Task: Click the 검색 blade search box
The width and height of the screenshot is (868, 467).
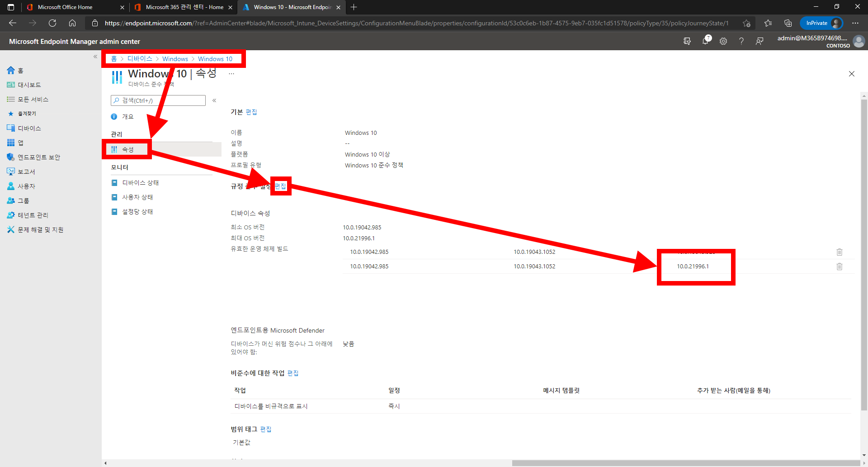Action: click(x=158, y=100)
